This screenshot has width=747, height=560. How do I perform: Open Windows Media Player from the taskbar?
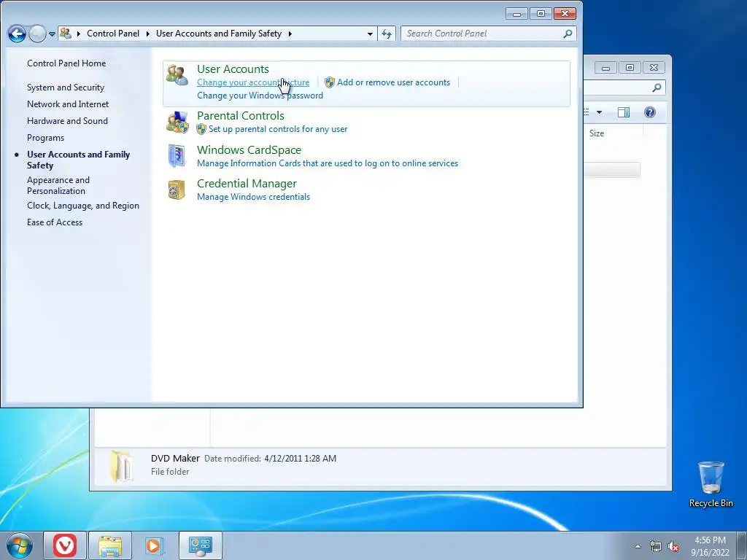(x=155, y=545)
